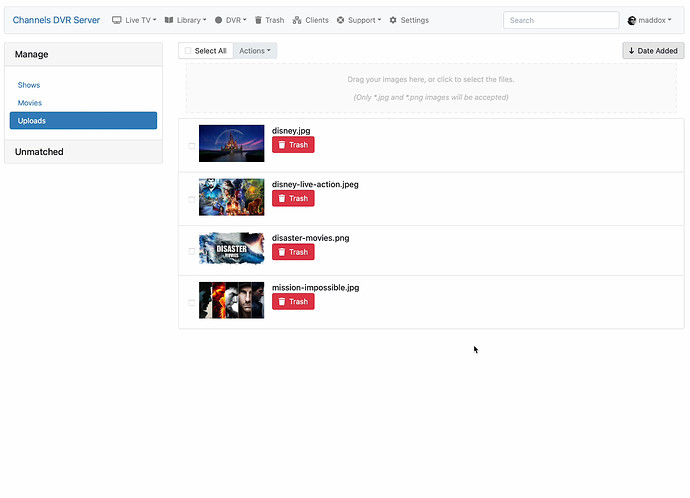Open the Library dropdown menu

[x=185, y=20]
